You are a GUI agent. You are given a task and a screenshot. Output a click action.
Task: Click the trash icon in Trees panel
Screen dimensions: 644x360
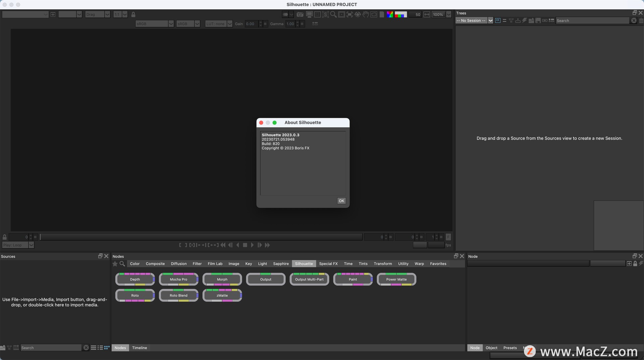[641, 20]
